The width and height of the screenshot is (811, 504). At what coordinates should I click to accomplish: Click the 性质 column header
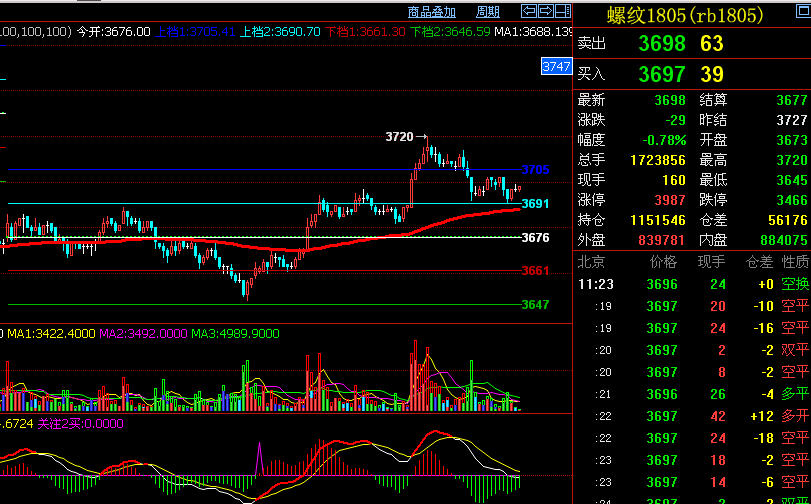[x=795, y=262]
